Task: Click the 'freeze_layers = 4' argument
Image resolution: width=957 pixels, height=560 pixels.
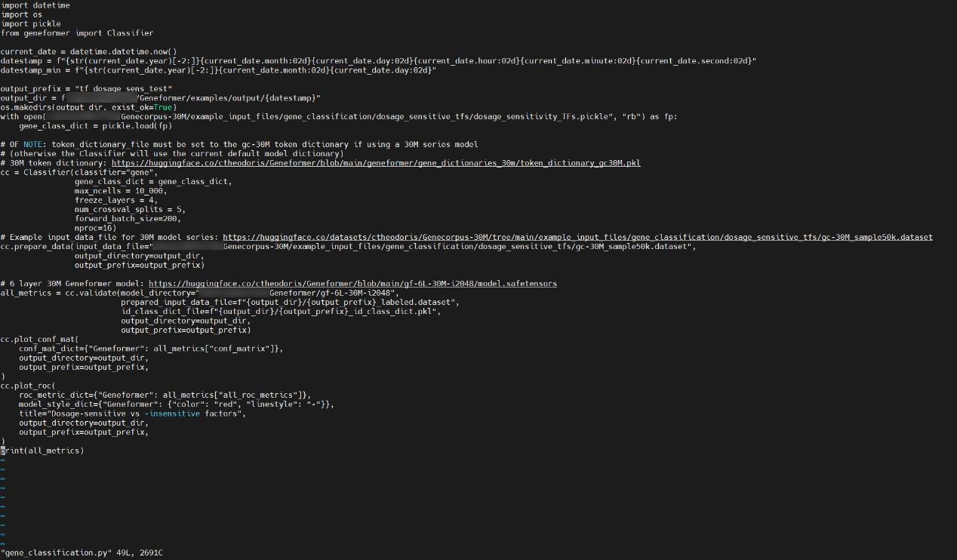Action: click(x=114, y=200)
